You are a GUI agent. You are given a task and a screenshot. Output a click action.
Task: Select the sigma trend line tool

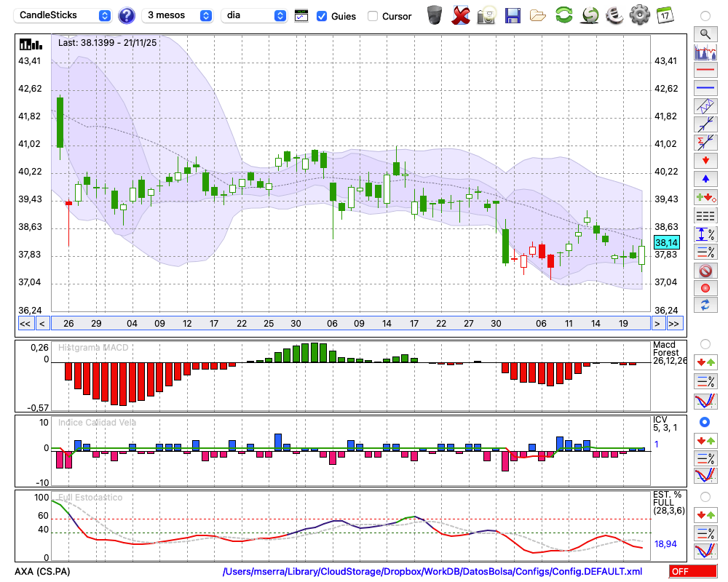(x=705, y=143)
